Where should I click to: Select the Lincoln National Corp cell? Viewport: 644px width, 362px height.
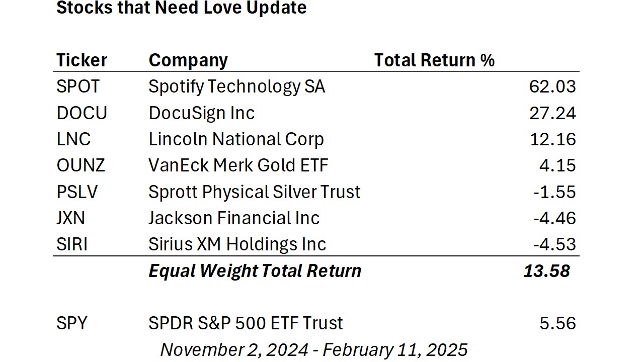click(x=236, y=139)
